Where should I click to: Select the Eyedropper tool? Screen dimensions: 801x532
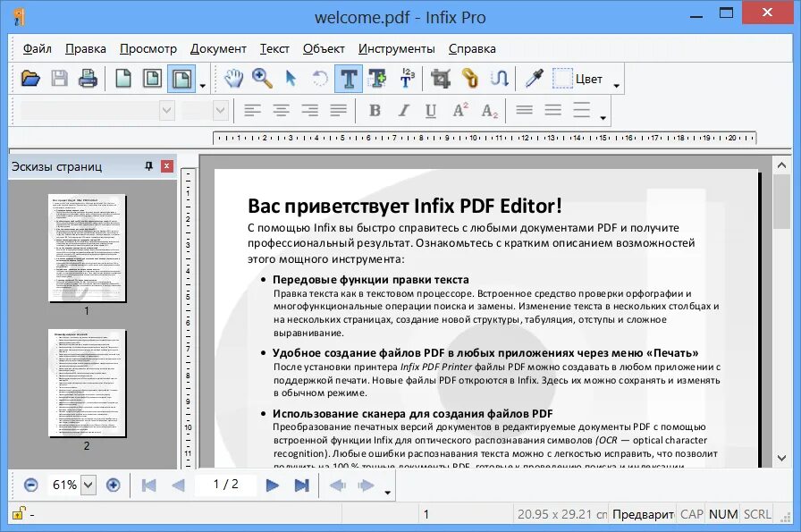coord(534,79)
